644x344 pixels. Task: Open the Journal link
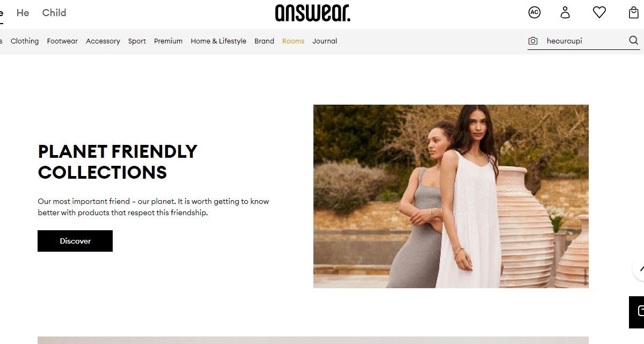[325, 41]
